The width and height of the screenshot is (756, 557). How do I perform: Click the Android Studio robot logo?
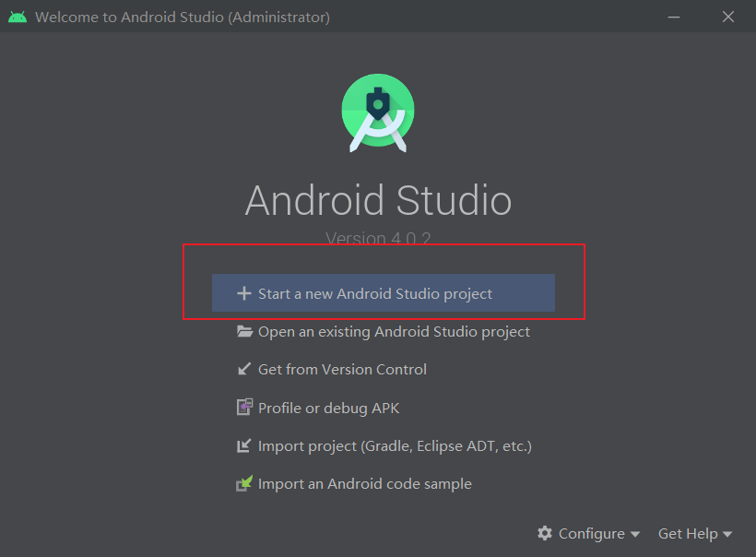tap(378, 112)
